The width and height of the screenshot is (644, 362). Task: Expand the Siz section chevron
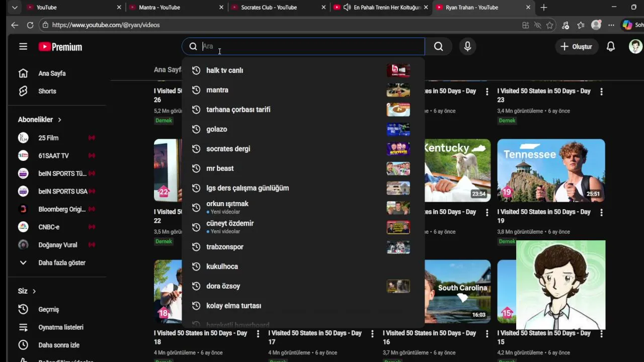(34, 291)
